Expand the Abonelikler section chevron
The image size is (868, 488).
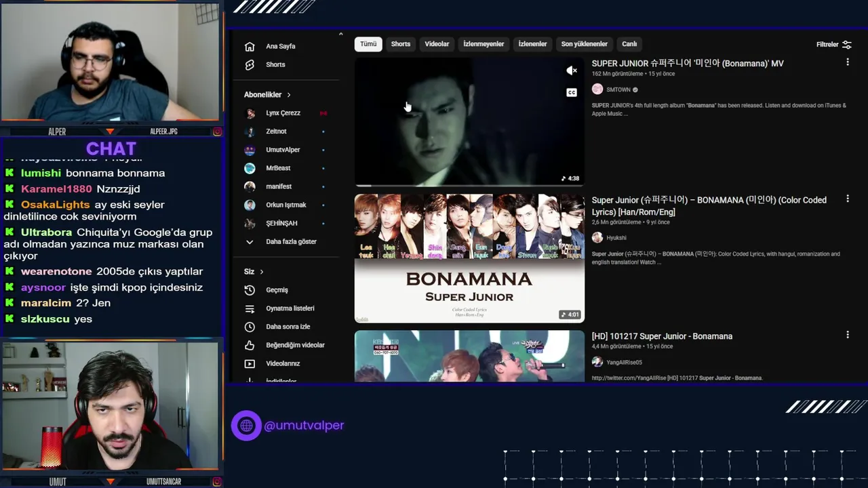288,95
